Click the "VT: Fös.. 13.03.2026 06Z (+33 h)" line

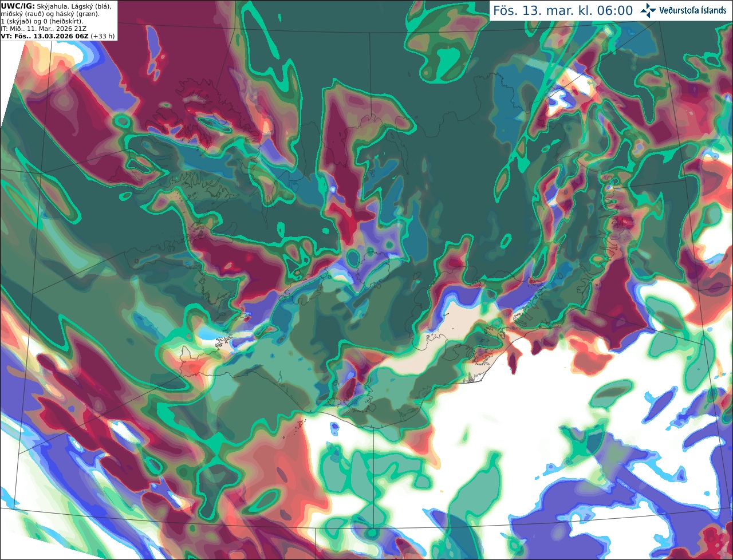tap(57, 36)
